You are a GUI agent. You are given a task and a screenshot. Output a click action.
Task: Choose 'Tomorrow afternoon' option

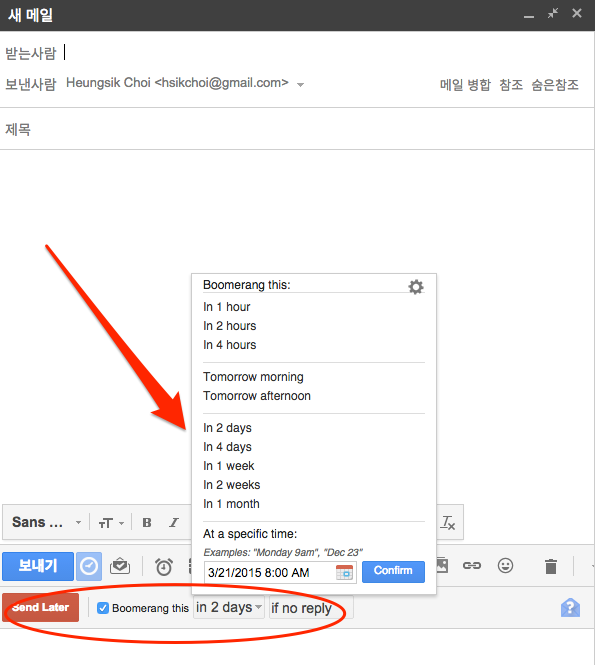[257, 396]
